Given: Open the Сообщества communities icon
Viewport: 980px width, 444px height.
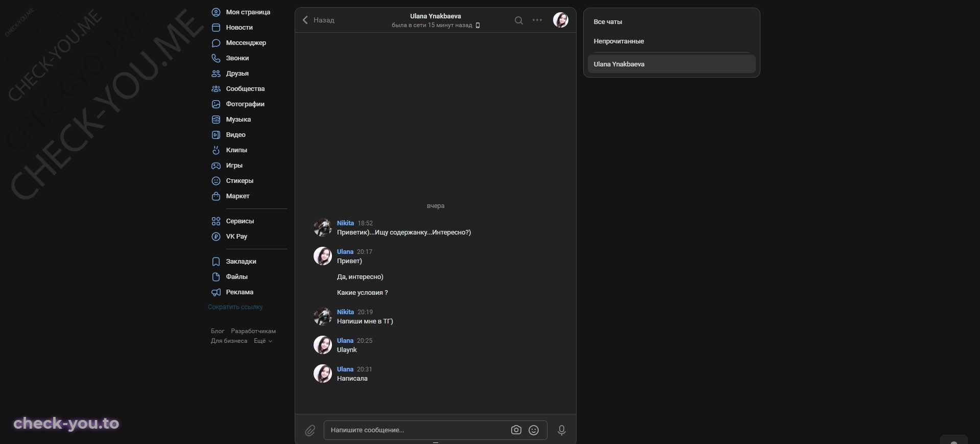Looking at the screenshot, I should [216, 89].
